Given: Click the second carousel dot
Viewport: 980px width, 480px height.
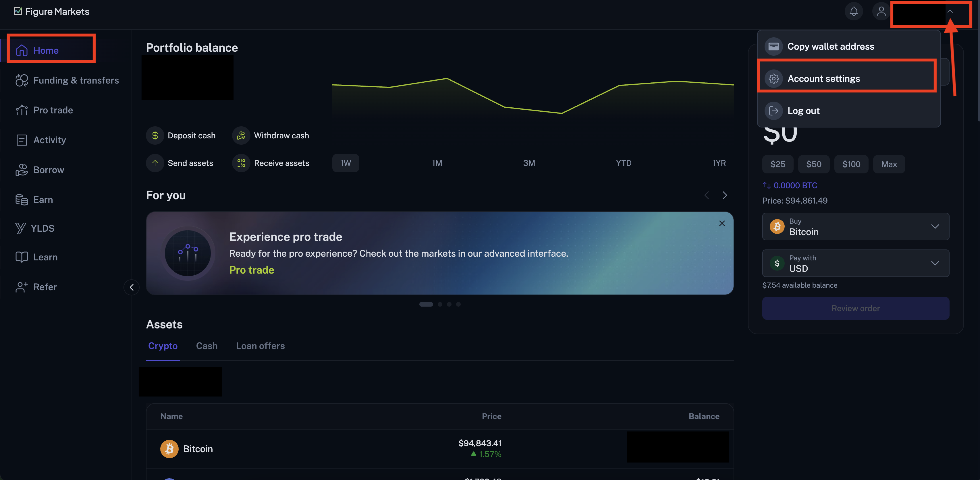Looking at the screenshot, I should [440, 304].
